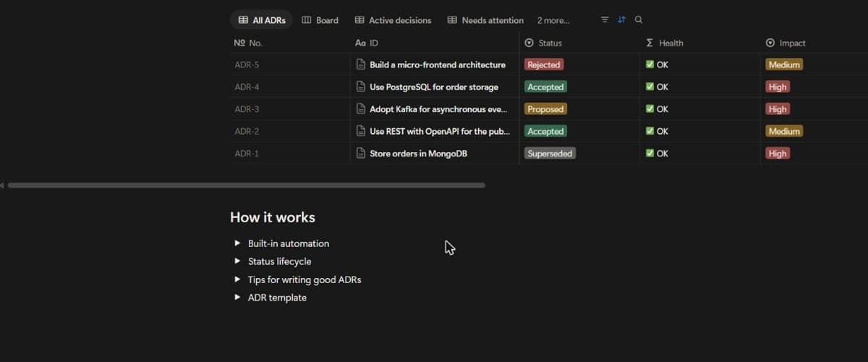This screenshot has width=868, height=362.
Task: Click page icon beside Build a micro-frontend architecture
Action: pos(361,64)
